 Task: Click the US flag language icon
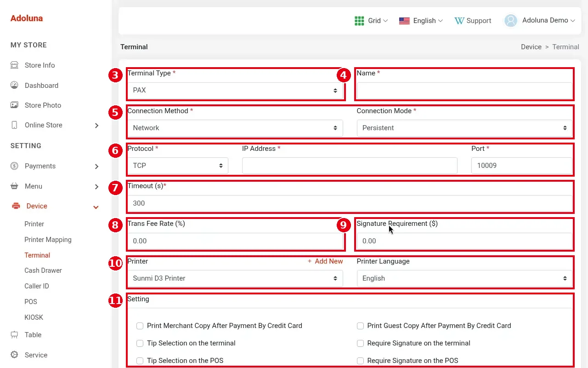pos(404,21)
